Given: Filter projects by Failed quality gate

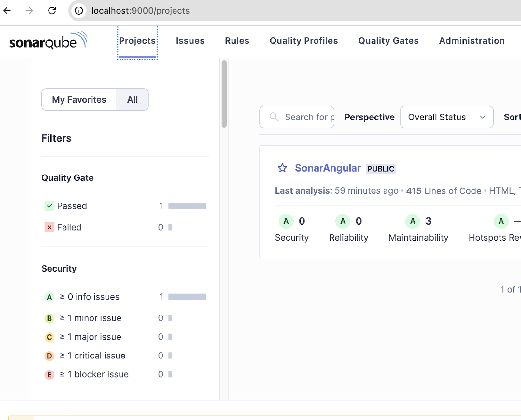Looking at the screenshot, I should coord(125,227).
